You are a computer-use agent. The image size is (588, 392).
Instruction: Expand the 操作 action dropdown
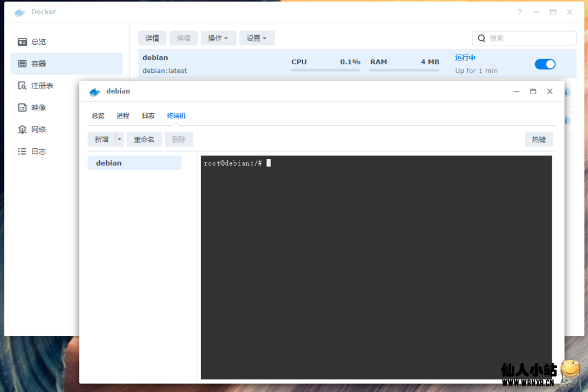tap(218, 39)
